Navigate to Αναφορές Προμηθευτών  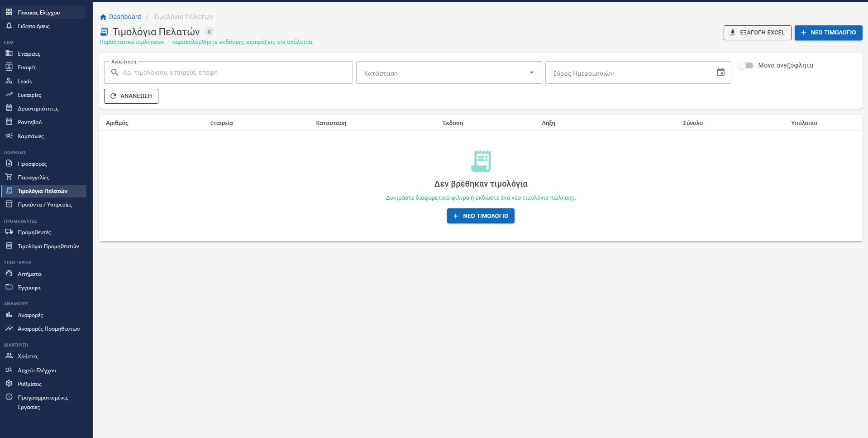click(x=44, y=328)
